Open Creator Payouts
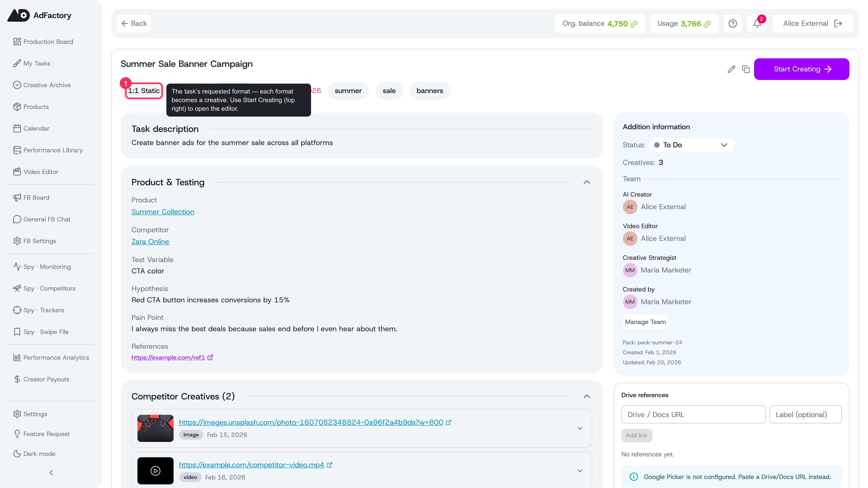Viewport: 868px width, 488px height. (41, 379)
